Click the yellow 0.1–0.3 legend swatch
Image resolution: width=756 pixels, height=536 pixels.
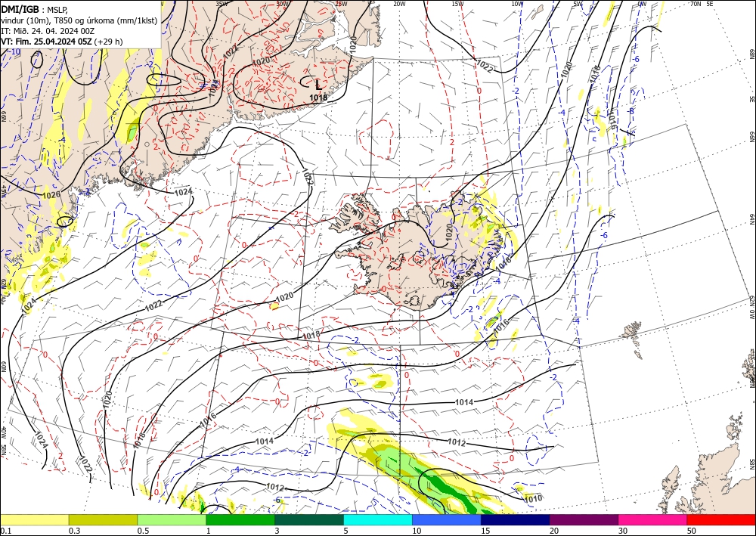point(34,519)
